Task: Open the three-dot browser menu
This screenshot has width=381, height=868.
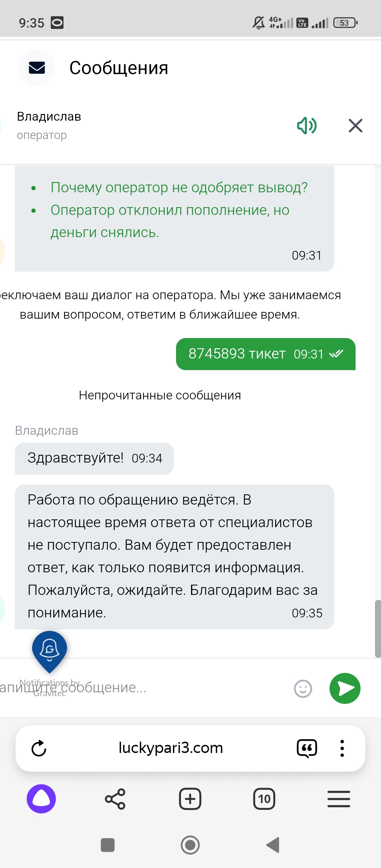Action: [x=342, y=748]
